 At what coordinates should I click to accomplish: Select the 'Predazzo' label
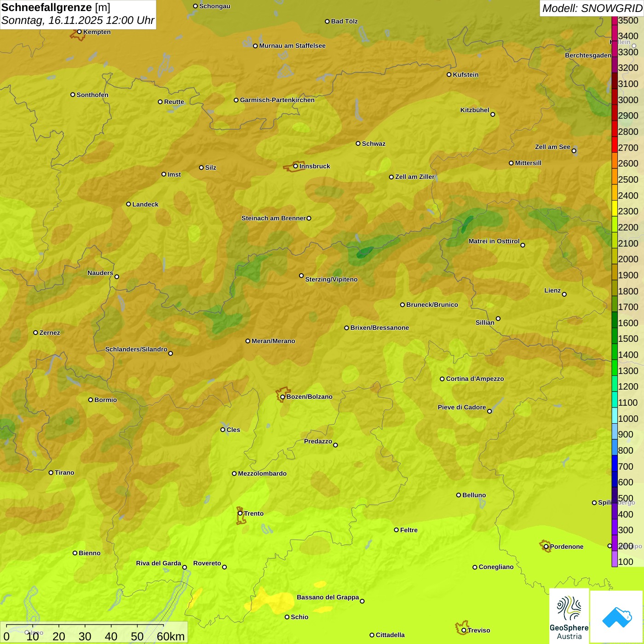[x=318, y=441]
